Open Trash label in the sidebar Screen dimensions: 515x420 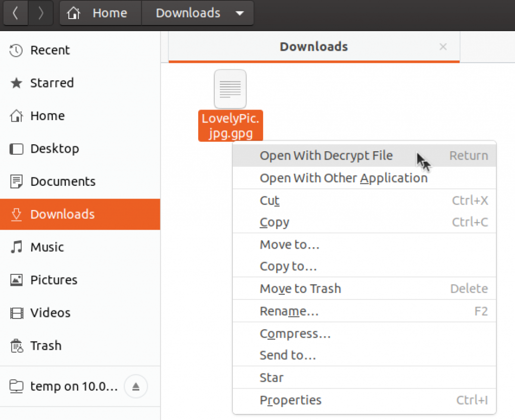click(x=46, y=346)
